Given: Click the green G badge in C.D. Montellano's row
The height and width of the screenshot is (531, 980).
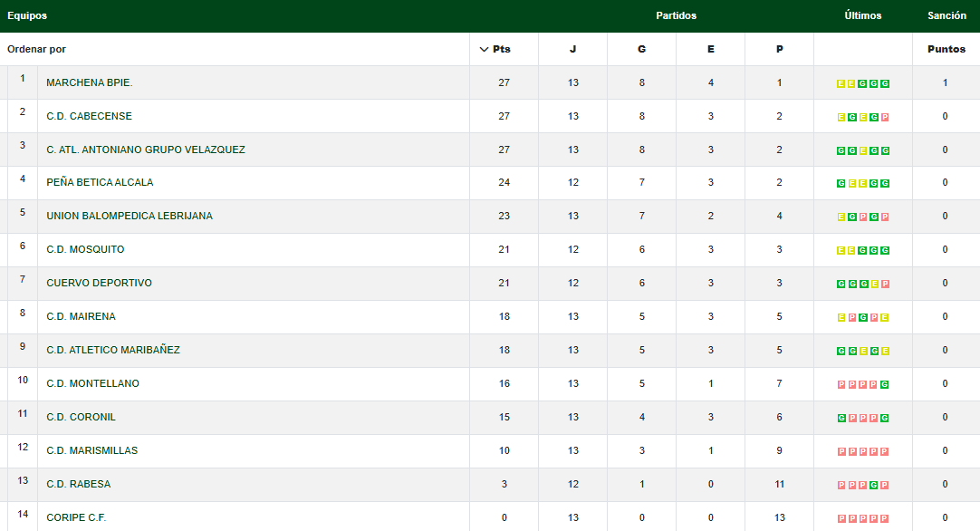Looking at the screenshot, I should (885, 384).
